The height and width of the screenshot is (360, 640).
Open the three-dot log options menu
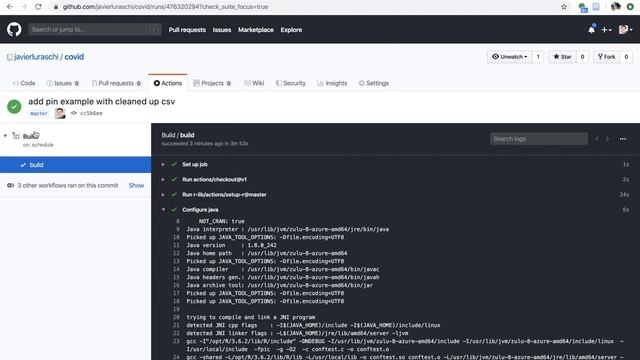(622, 139)
